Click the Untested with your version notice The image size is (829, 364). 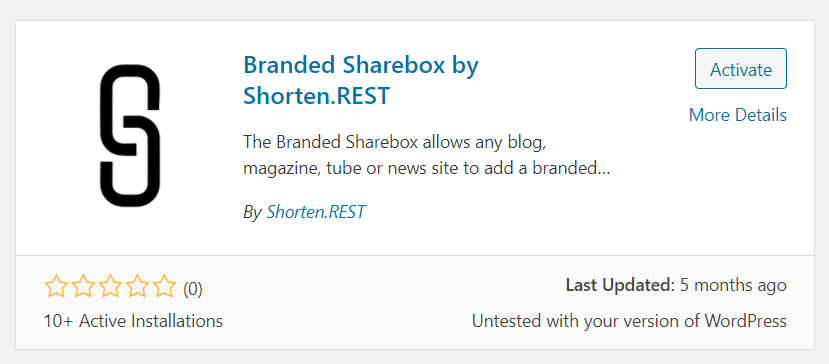[629, 321]
